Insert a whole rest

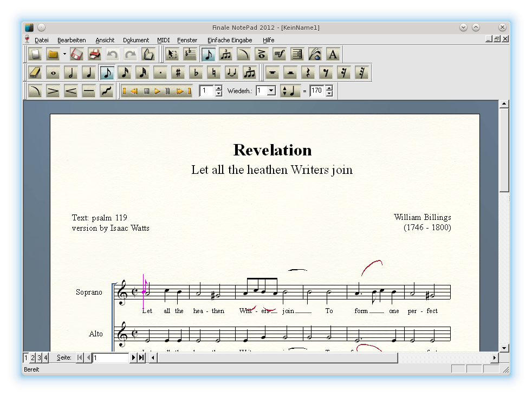(273, 73)
